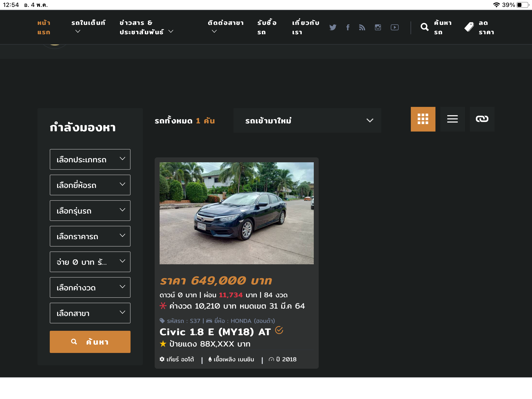
Task: Open the Civic 1.8 E (MY18) AT listing title
Action: point(215,332)
